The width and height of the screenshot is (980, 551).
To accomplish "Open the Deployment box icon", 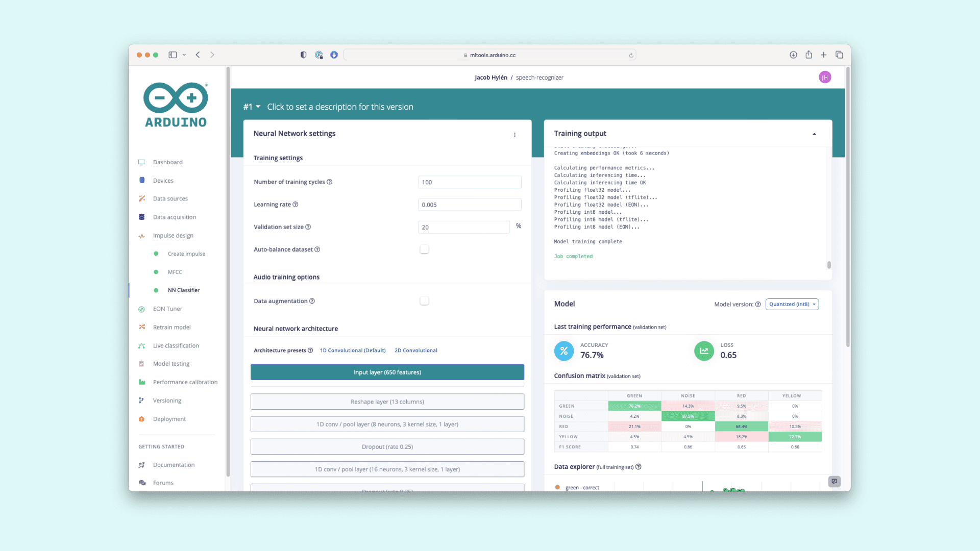I will coord(141,419).
